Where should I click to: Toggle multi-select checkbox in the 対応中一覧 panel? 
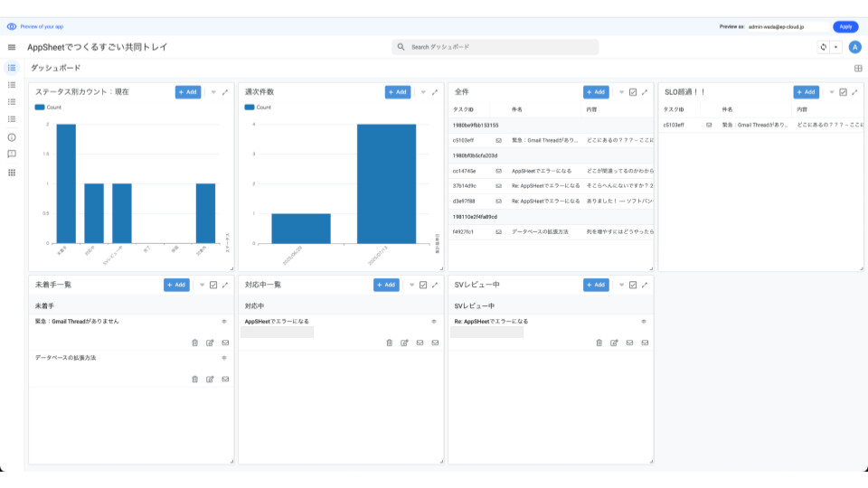click(423, 285)
